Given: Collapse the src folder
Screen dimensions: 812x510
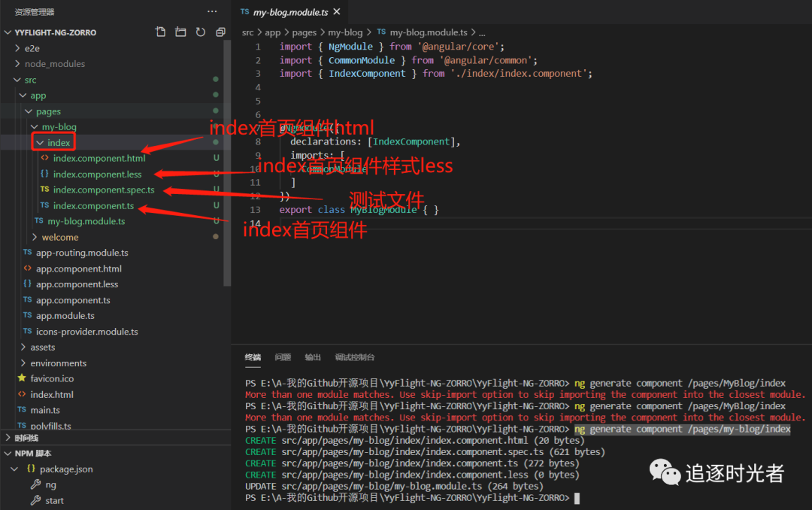Looking at the screenshot, I should pyautogui.click(x=17, y=79).
